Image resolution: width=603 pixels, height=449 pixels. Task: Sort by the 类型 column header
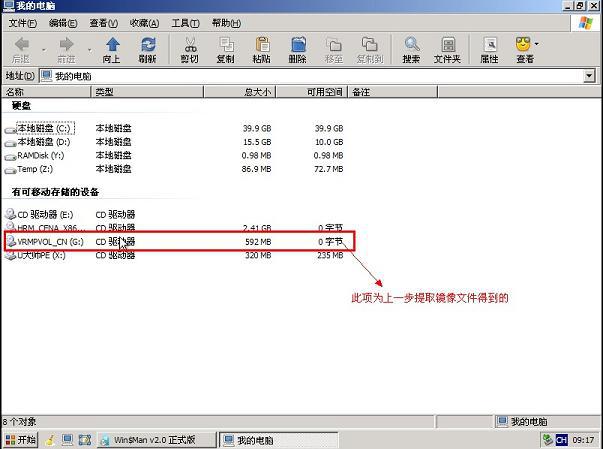[x=147, y=92]
